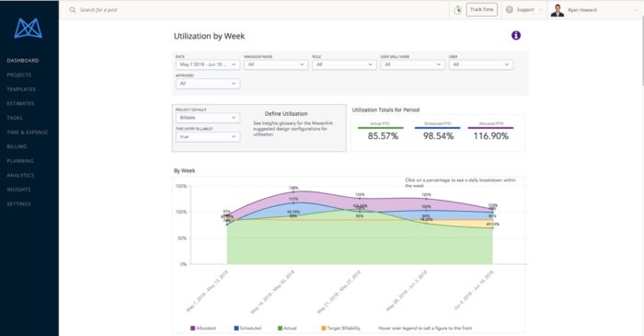
Task: Click the search magnifier icon
Action: [73, 9]
